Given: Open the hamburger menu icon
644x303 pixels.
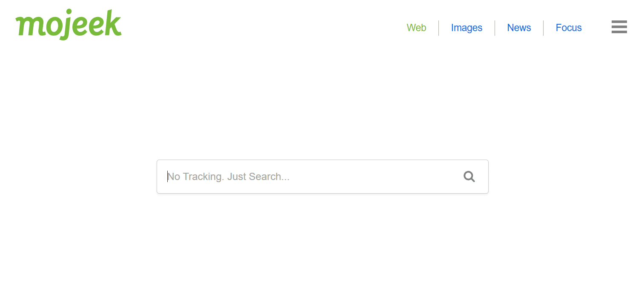Looking at the screenshot, I should [619, 27].
